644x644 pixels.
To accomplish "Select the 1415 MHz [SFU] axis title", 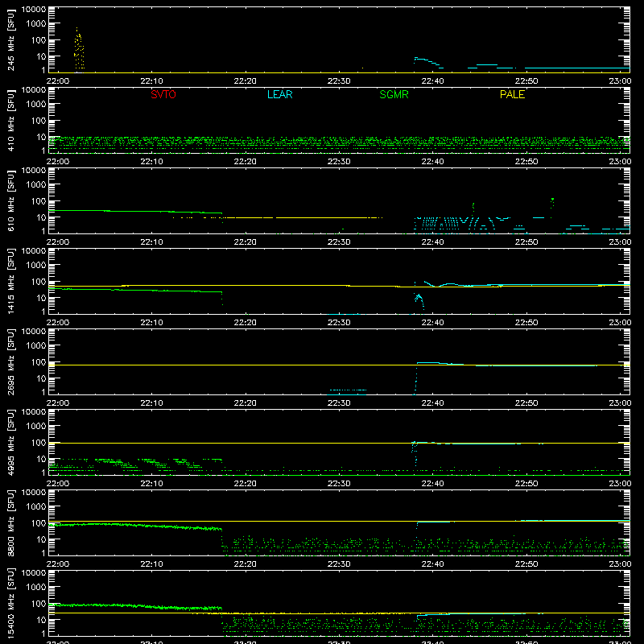I will click(11, 281).
